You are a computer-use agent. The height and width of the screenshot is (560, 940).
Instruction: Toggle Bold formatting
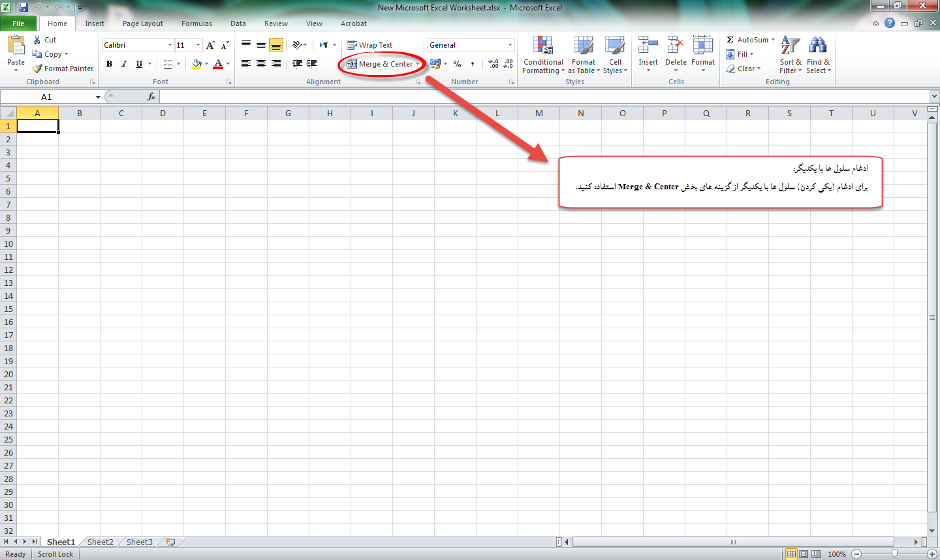(109, 64)
